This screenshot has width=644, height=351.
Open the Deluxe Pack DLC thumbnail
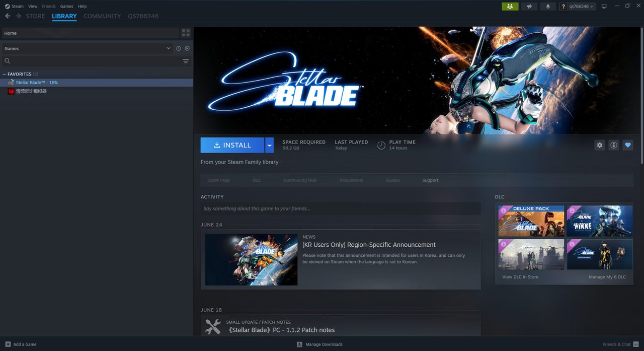(531, 221)
